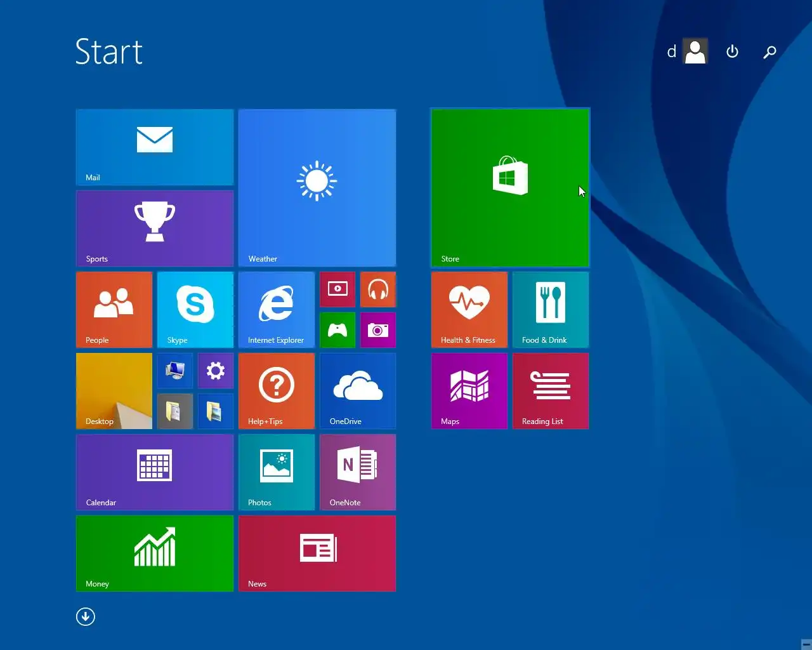812x650 pixels.
Task: Open the Food & Drink tile
Action: (x=551, y=310)
